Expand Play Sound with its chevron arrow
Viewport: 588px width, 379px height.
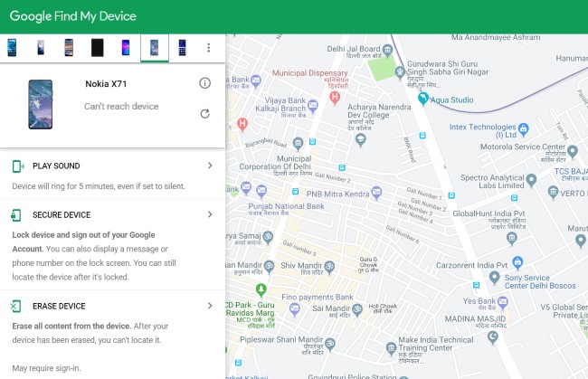[x=210, y=166]
